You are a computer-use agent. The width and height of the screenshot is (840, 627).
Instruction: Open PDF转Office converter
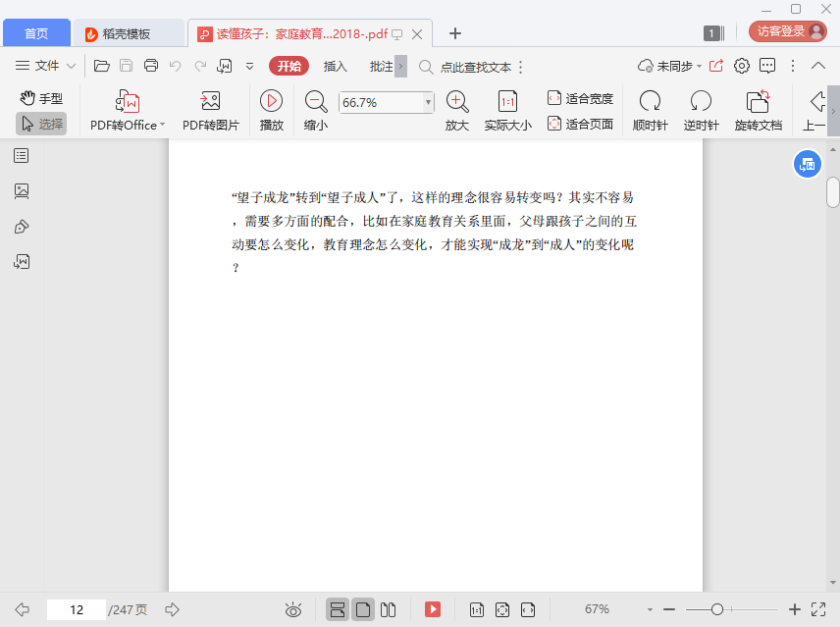128,111
